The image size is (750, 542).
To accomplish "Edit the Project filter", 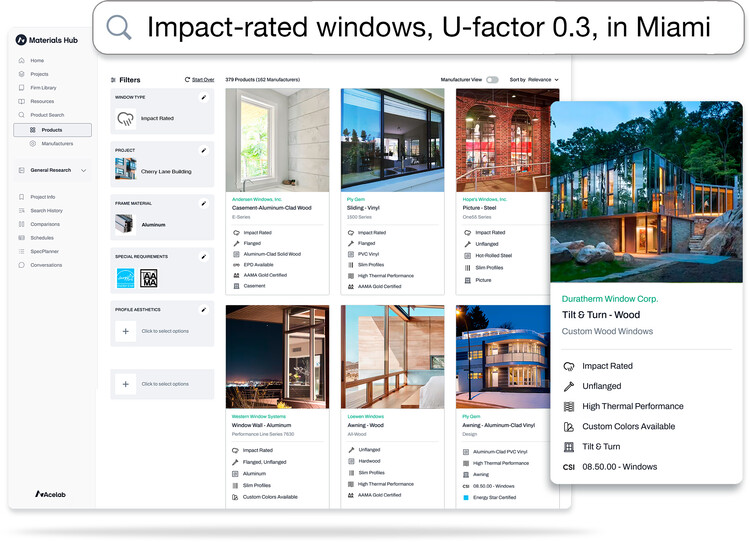I will (x=204, y=151).
